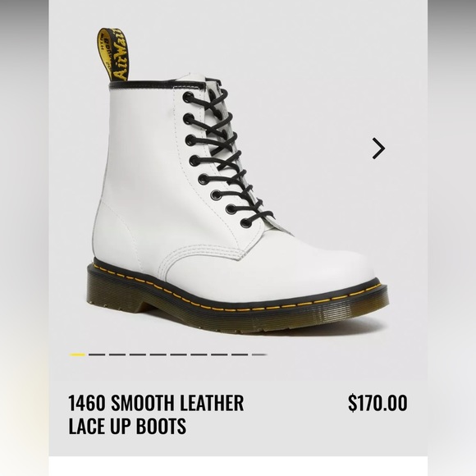476x476 pixels.
Task: Jump to the ninth carousel indicator dash
Action: click(x=240, y=355)
